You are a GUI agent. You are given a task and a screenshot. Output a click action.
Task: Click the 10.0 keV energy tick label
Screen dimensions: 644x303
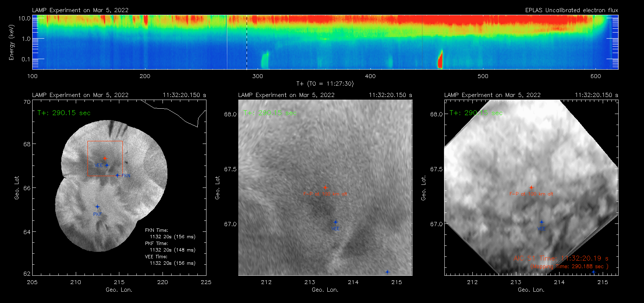click(x=25, y=18)
